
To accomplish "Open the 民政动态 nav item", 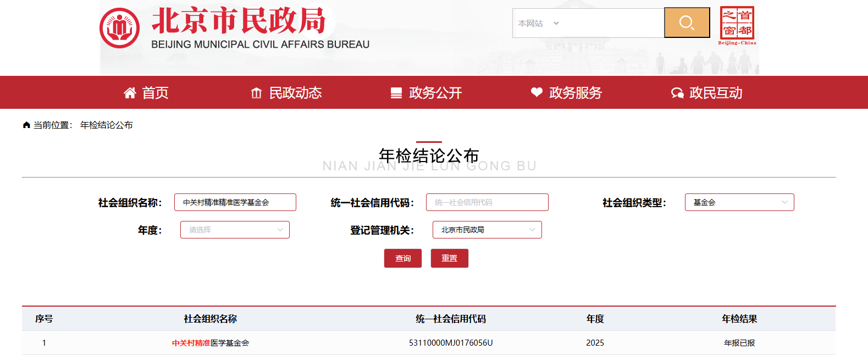I will tap(295, 93).
